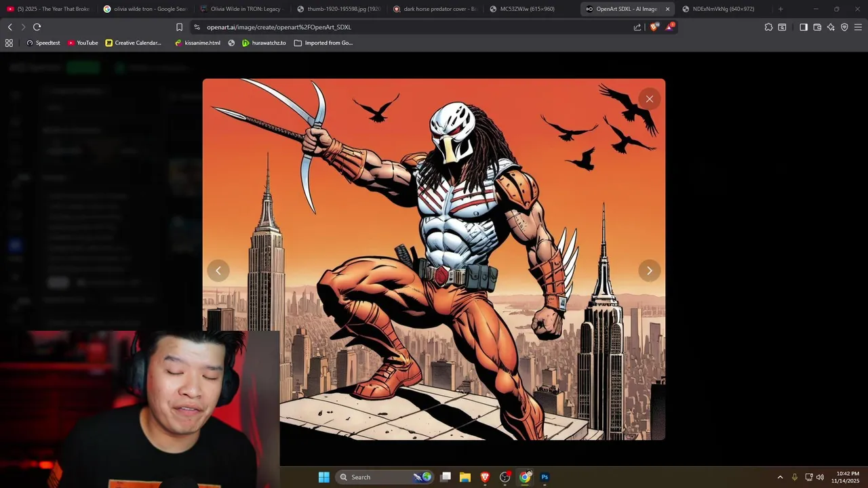Toggle the browser sidebar panel

pos(804,27)
